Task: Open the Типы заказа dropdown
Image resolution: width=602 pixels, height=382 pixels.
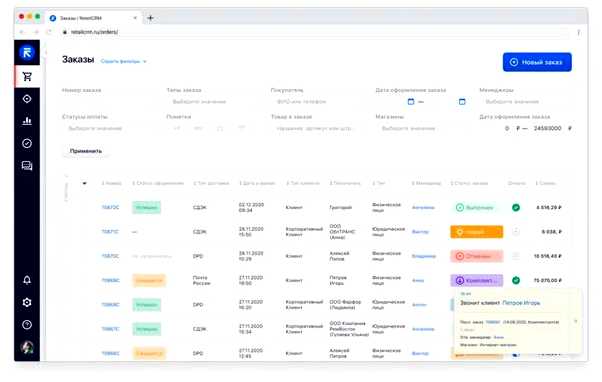Action: point(213,102)
